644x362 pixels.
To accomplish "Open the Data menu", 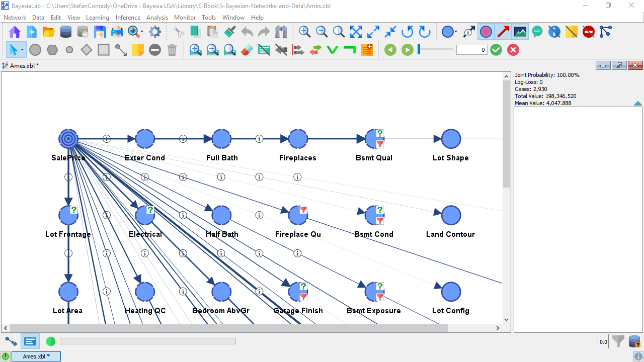I will pyautogui.click(x=38, y=17).
